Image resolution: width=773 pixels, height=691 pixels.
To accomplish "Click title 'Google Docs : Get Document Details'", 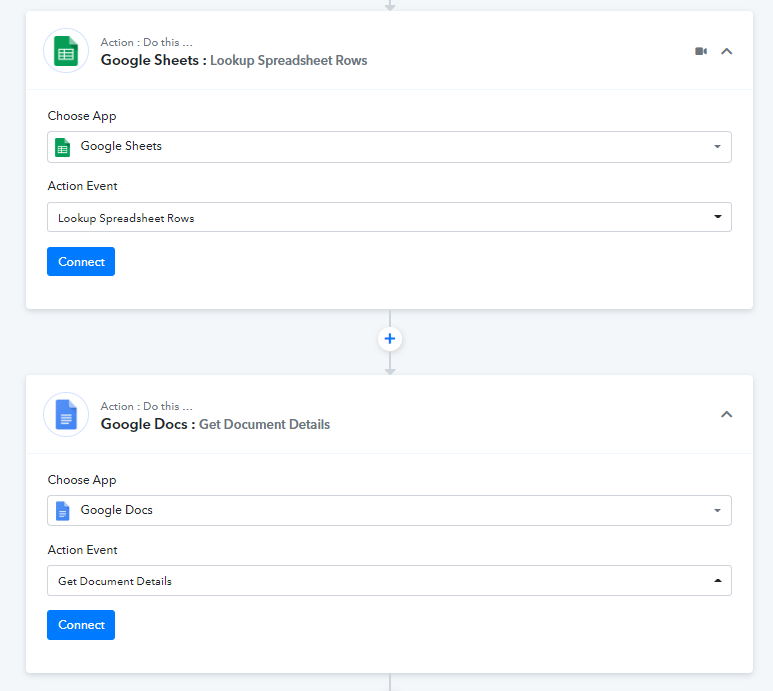I will 215,424.
